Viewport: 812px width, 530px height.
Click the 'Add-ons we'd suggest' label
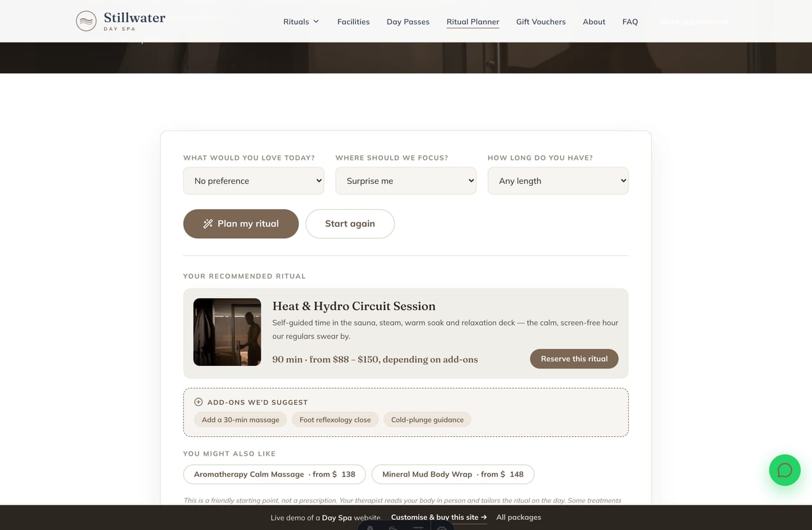(258, 403)
